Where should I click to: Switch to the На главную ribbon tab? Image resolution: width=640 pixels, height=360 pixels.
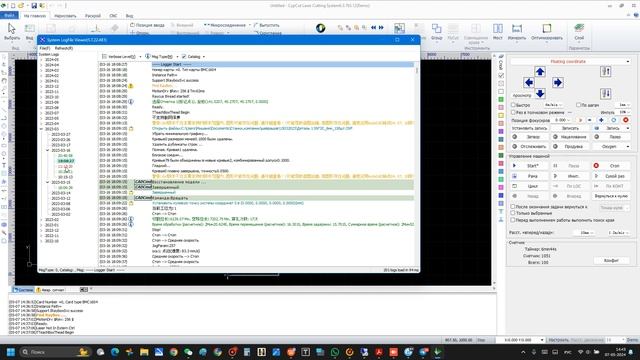click(35, 16)
